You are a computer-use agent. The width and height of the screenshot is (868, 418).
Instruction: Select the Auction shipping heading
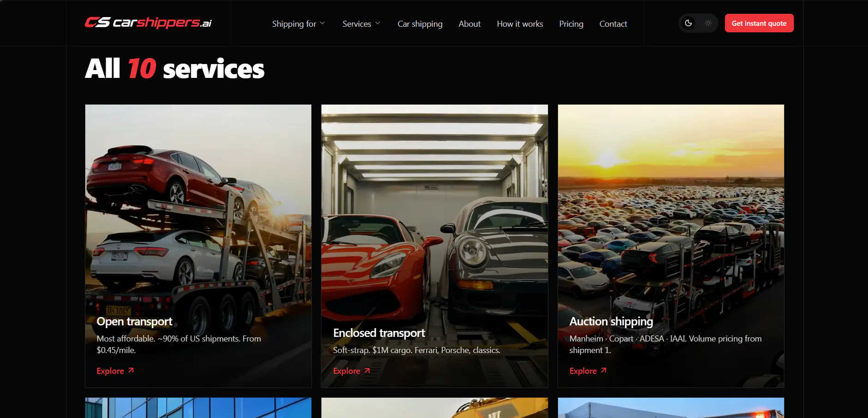611,321
